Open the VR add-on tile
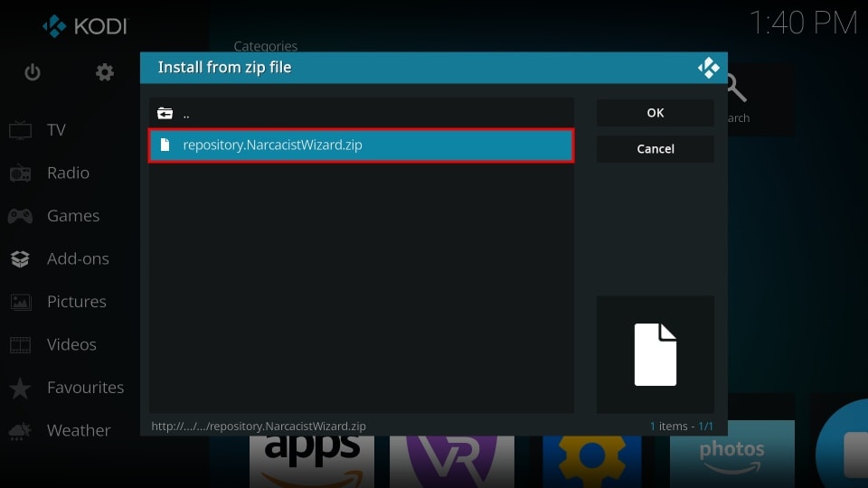The image size is (868, 488). (x=452, y=462)
